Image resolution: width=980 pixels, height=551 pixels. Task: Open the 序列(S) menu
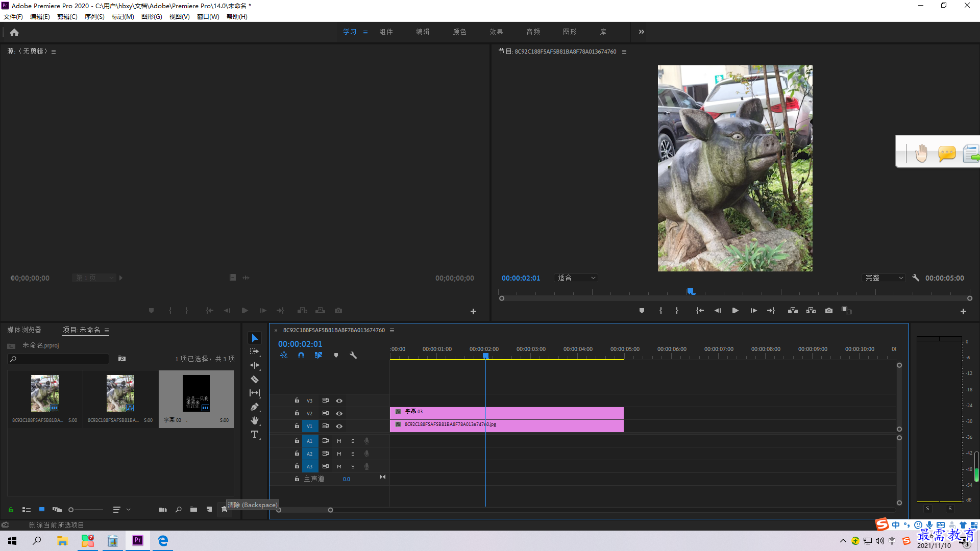(x=94, y=17)
